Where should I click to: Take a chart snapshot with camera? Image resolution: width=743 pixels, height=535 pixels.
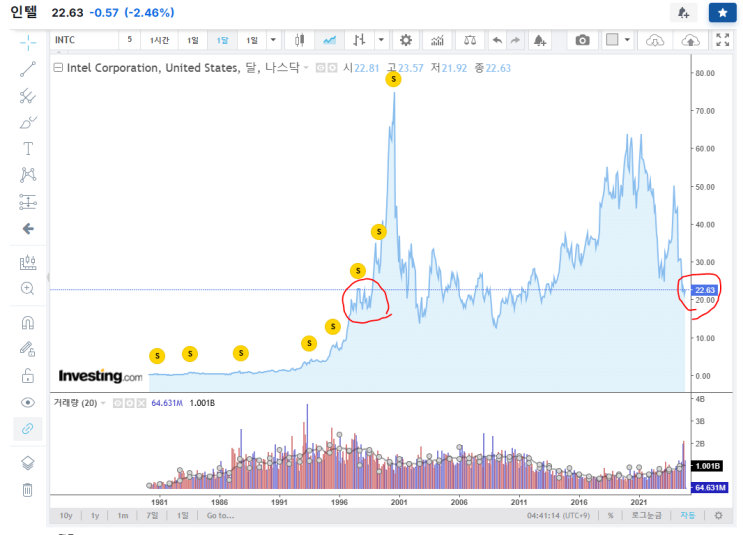(582, 40)
